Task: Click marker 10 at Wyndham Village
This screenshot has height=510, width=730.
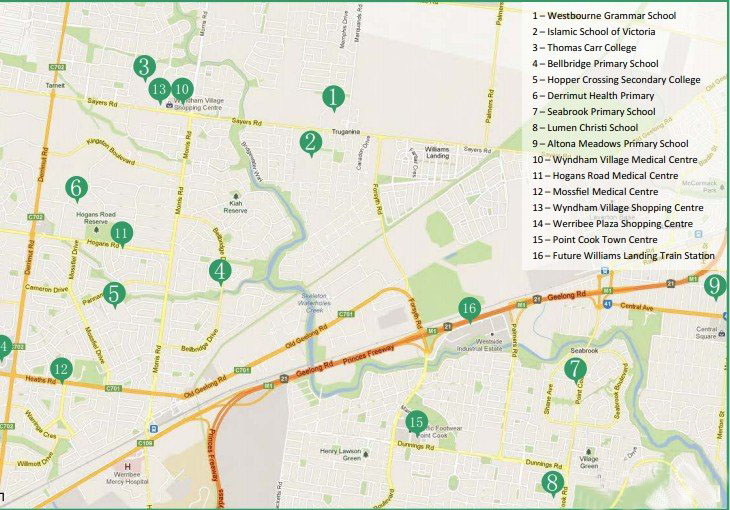Action: pos(181,88)
